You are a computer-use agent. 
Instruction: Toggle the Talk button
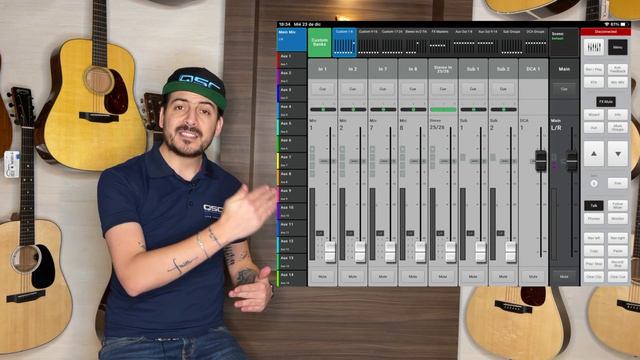point(593,205)
